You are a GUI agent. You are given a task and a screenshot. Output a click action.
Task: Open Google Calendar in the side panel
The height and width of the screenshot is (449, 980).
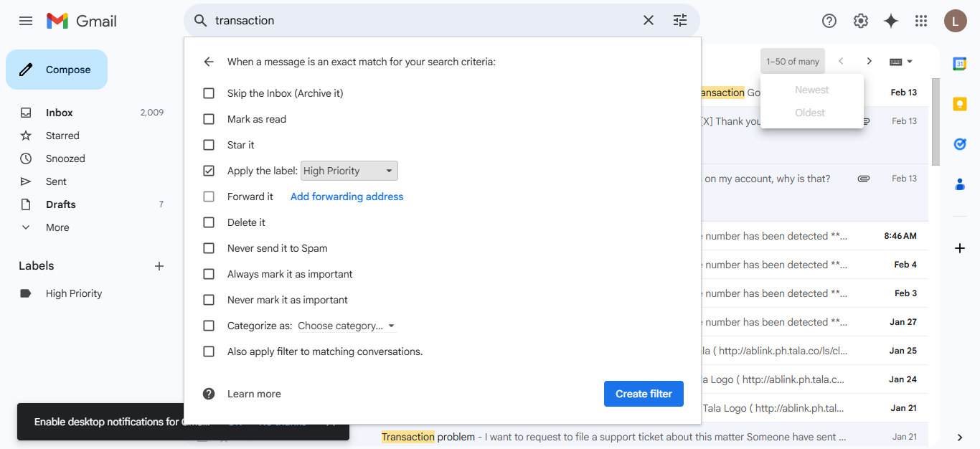pos(959,64)
